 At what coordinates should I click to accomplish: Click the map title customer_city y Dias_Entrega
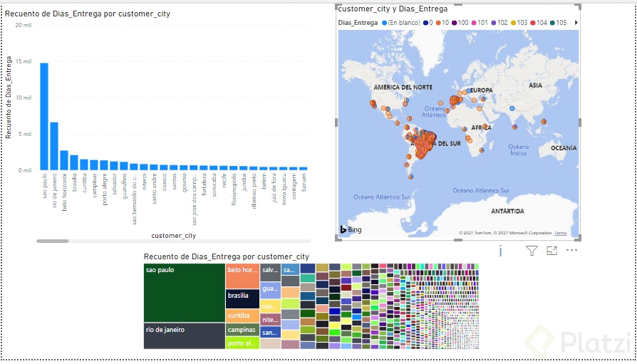393,9
